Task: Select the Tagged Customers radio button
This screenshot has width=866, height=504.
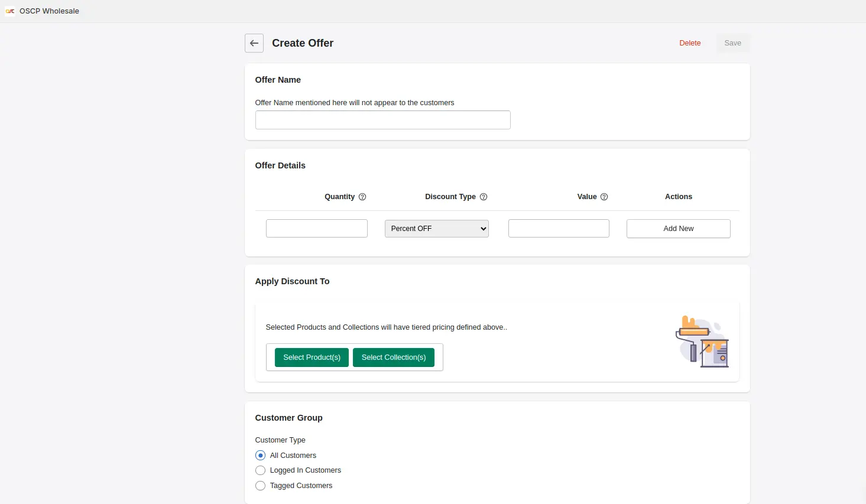Action: (260, 486)
